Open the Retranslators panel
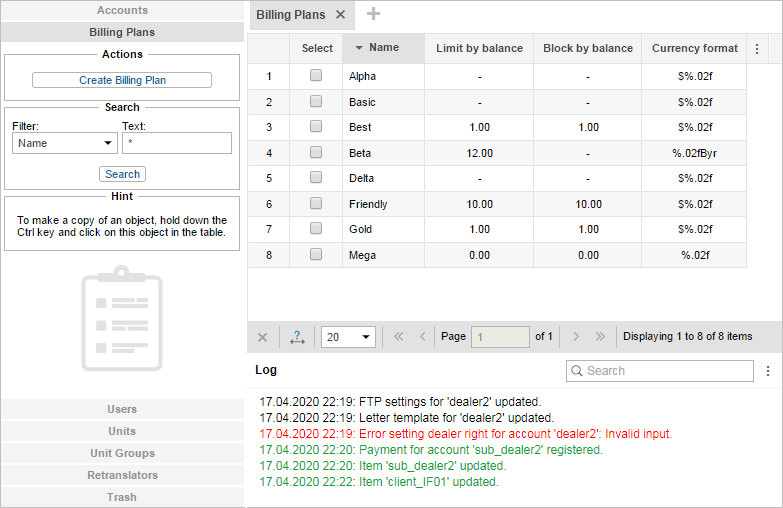Image resolution: width=783 pixels, height=508 pixels. click(x=122, y=475)
